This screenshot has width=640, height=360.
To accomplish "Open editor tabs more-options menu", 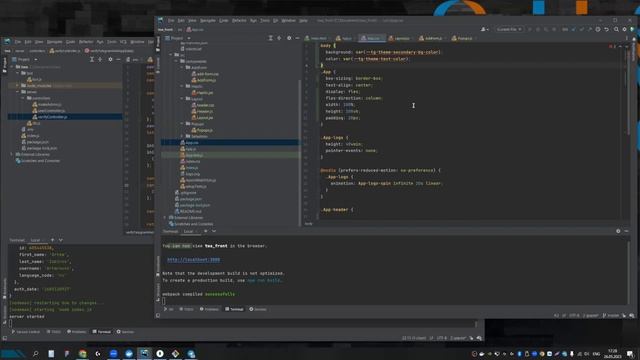I will point(627,38).
